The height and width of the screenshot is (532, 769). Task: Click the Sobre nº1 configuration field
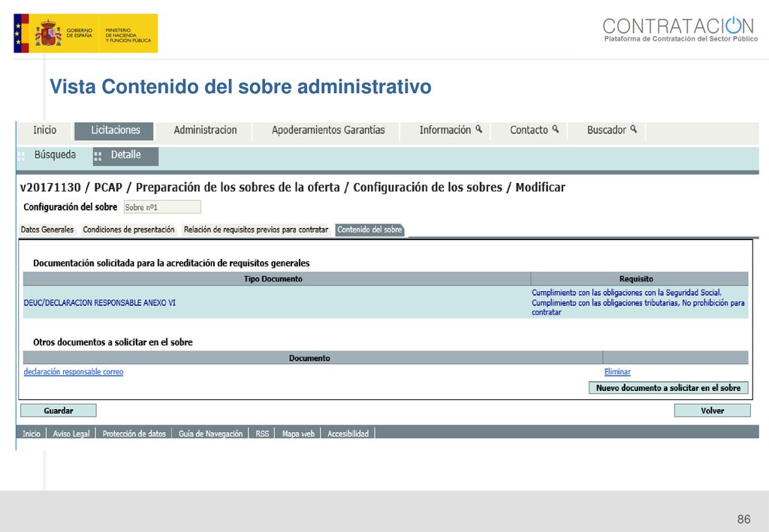point(162,207)
